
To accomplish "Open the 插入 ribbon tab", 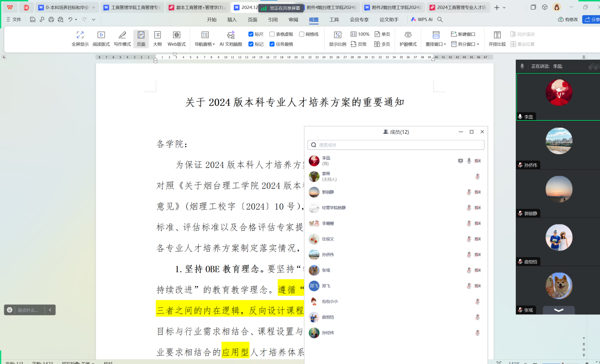I will pyautogui.click(x=232, y=20).
